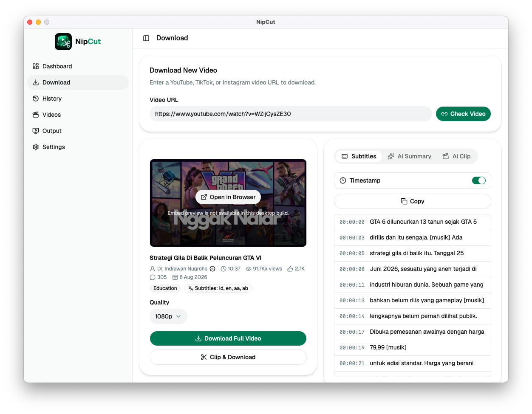This screenshot has height=414, width=532.
Task: Click the NipCut logo icon
Action: point(63,42)
